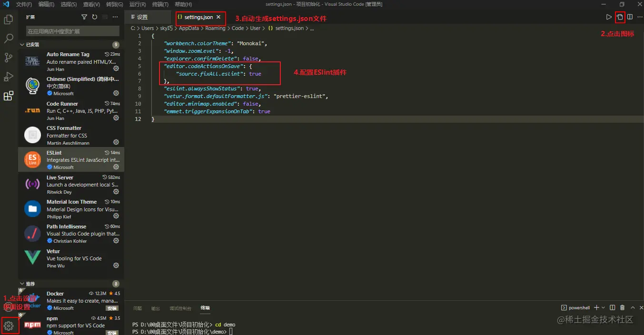Select the Code Runner extension entry

click(x=71, y=110)
